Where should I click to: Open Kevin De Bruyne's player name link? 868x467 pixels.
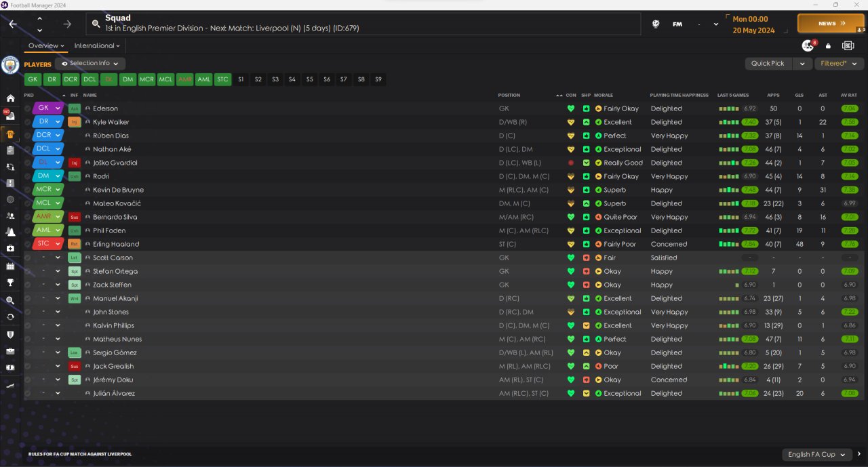point(118,190)
